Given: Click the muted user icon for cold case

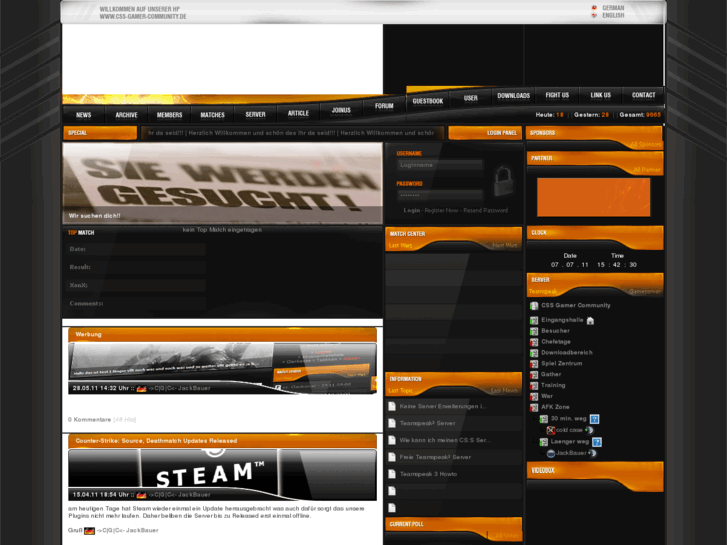Looking at the screenshot, I should 550,430.
